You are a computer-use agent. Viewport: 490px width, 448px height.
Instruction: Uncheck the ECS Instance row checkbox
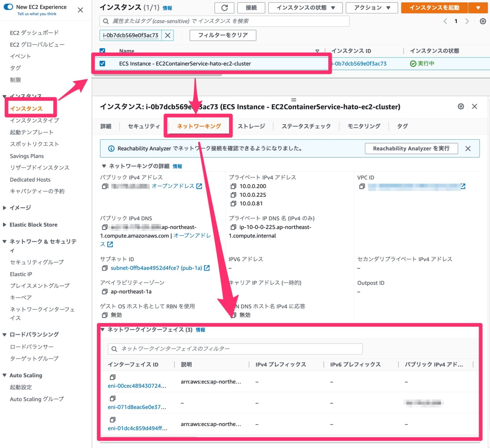pyautogui.click(x=103, y=63)
